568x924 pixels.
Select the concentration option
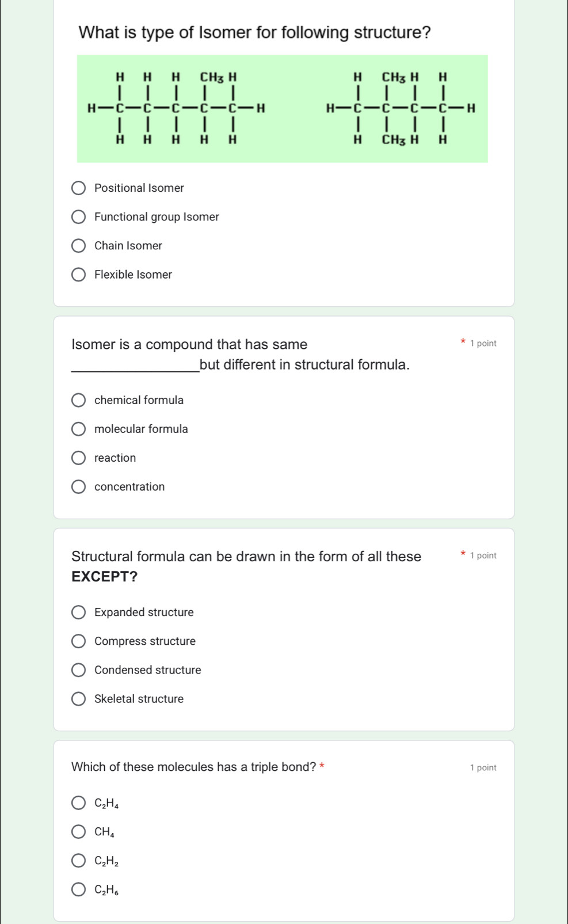79,486
